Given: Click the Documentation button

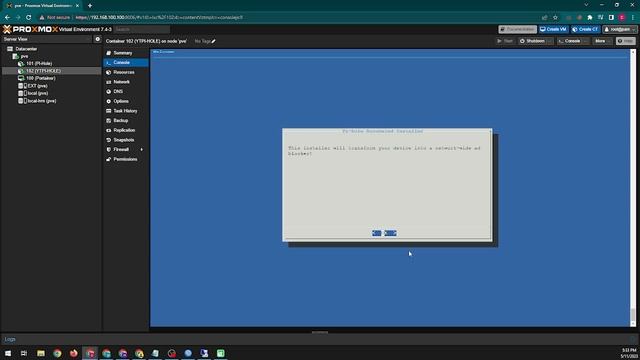Looking at the screenshot, I should (518, 29).
